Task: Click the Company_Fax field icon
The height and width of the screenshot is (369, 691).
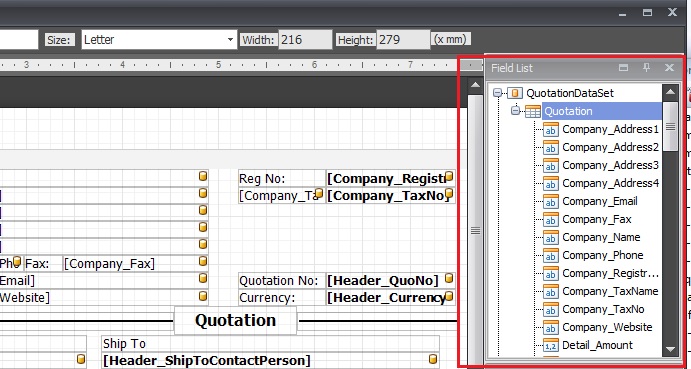Action: 550,220
